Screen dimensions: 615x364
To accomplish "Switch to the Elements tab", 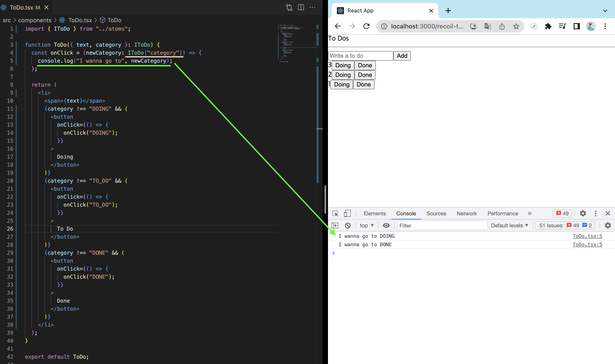I will [x=374, y=213].
